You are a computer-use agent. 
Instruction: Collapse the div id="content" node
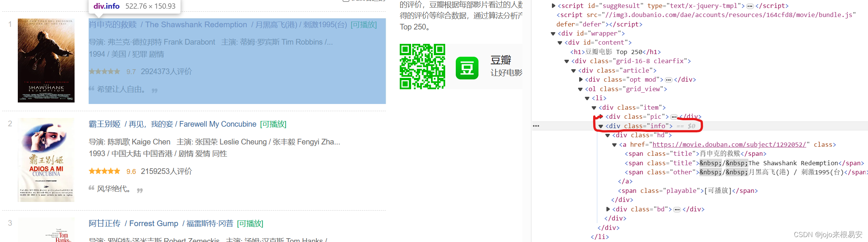(x=560, y=43)
